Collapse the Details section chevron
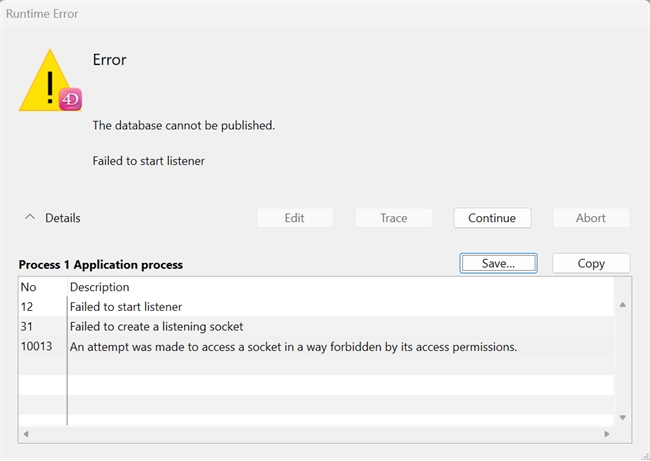The width and height of the screenshot is (650, 461). pos(29,217)
